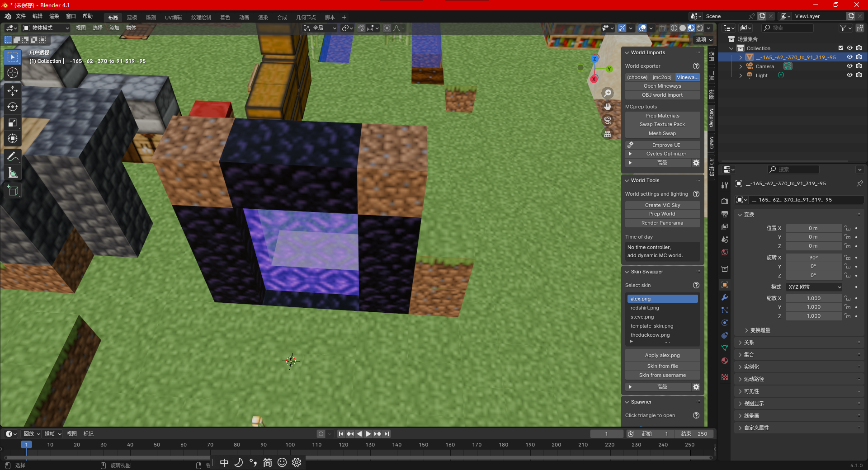Activate the Move tool
This screenshot has width=868, height=470.
tap(13, 91)
